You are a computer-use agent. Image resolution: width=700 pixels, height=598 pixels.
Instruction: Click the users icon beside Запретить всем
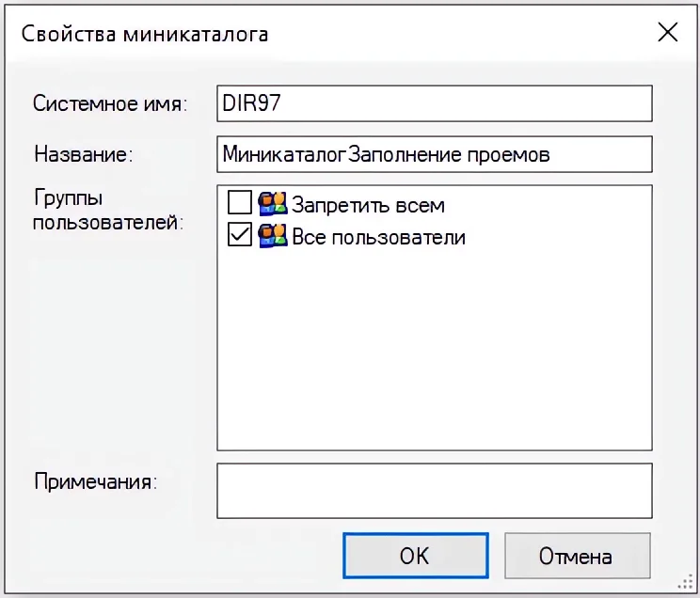coord(273,203)
